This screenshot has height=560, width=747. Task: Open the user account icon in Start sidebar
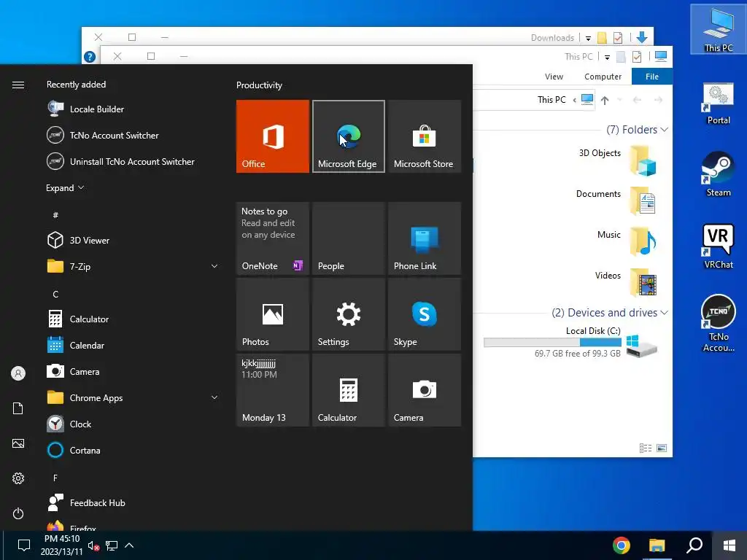coord(18,373)
